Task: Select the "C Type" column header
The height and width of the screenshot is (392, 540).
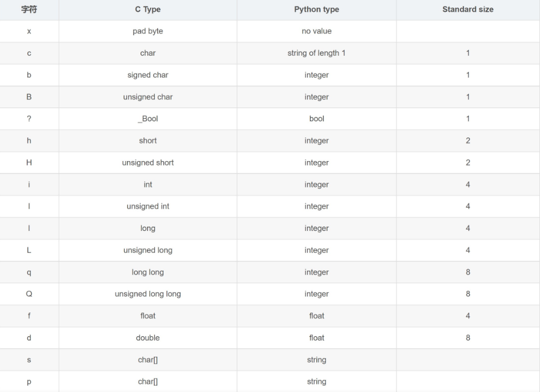Action: (148, 9)
